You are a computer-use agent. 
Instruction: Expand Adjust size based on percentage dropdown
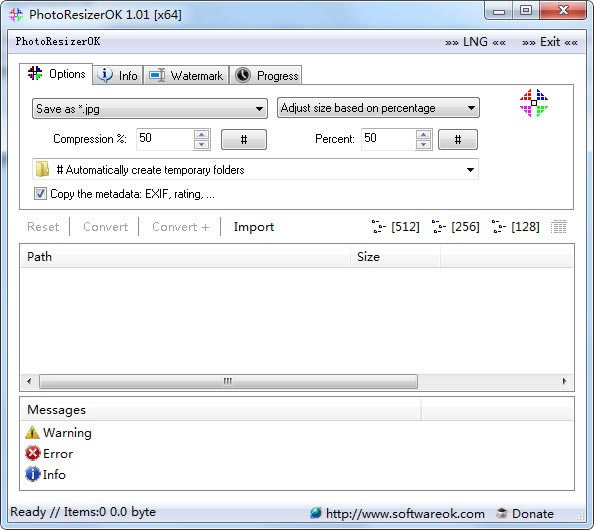[378, 108]
